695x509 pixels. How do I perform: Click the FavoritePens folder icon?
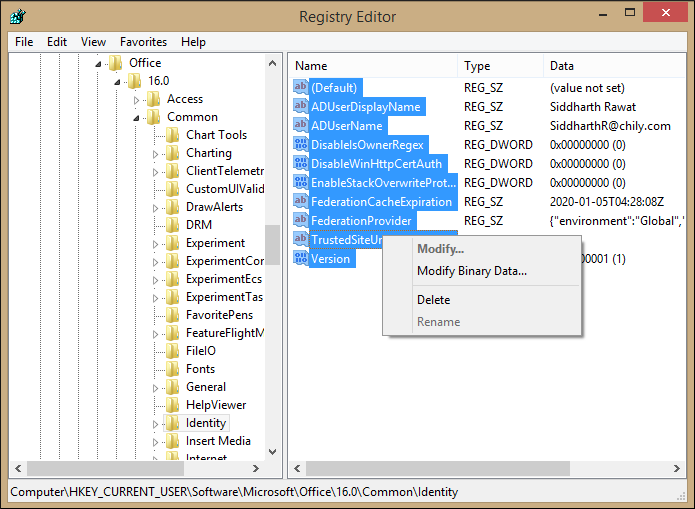172,315
